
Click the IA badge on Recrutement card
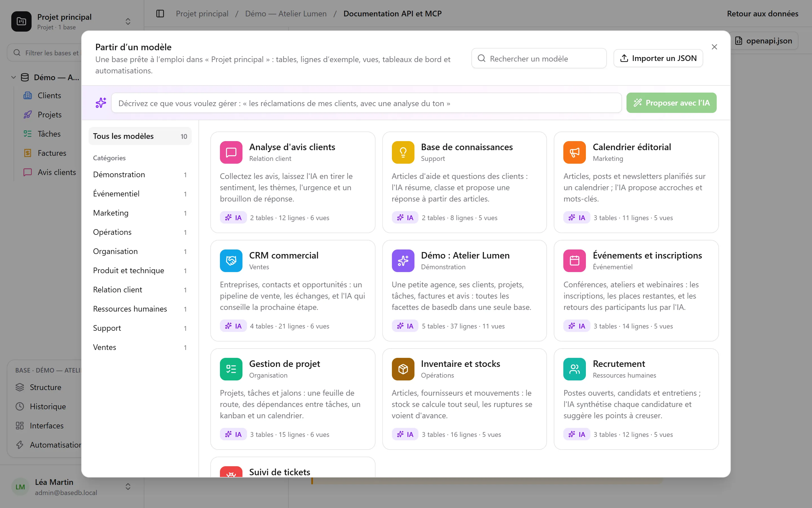[577, 434]
